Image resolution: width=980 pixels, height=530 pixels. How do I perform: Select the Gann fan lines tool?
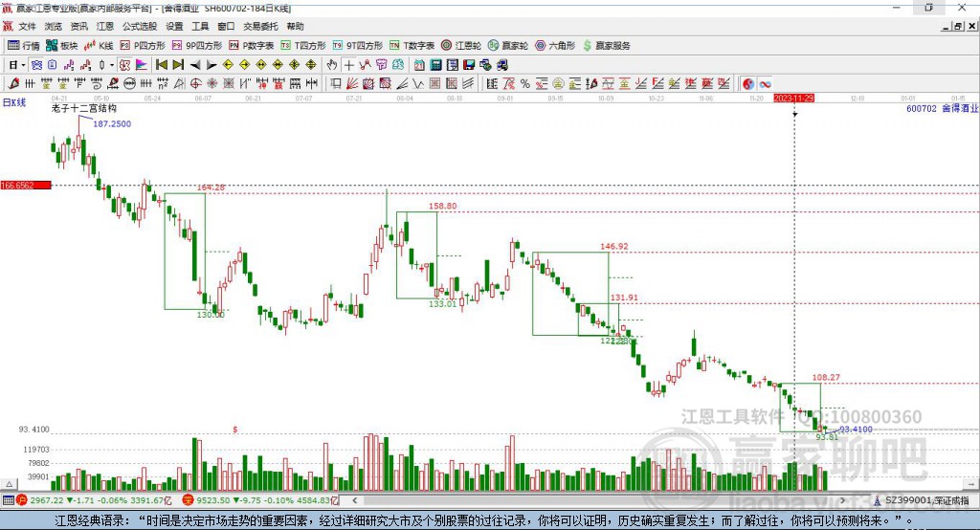pyautogui.click(x=351, y=83)
